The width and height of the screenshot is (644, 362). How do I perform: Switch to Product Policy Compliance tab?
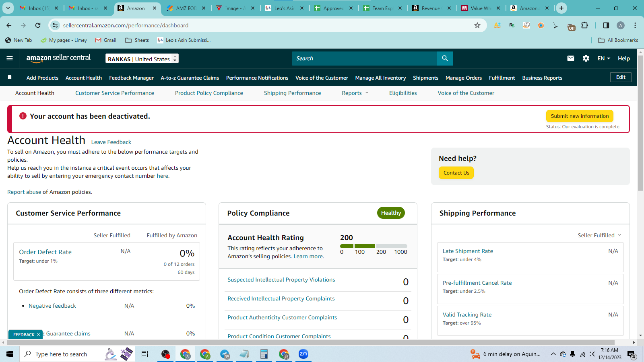209,93
